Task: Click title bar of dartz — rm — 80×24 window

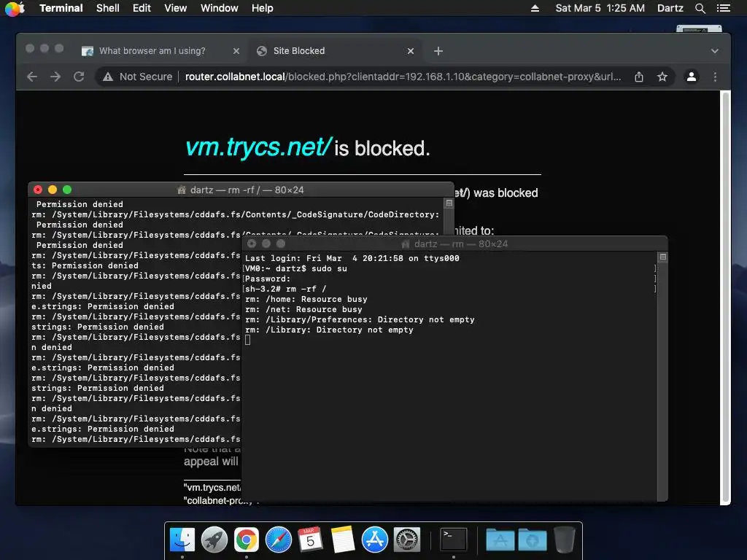Action: (455, 244)
